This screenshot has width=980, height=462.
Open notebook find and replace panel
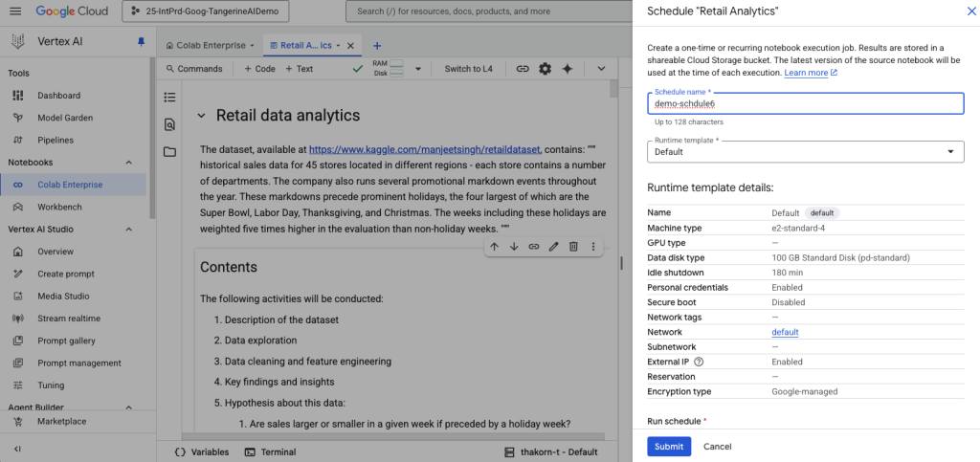coord(169,124)
